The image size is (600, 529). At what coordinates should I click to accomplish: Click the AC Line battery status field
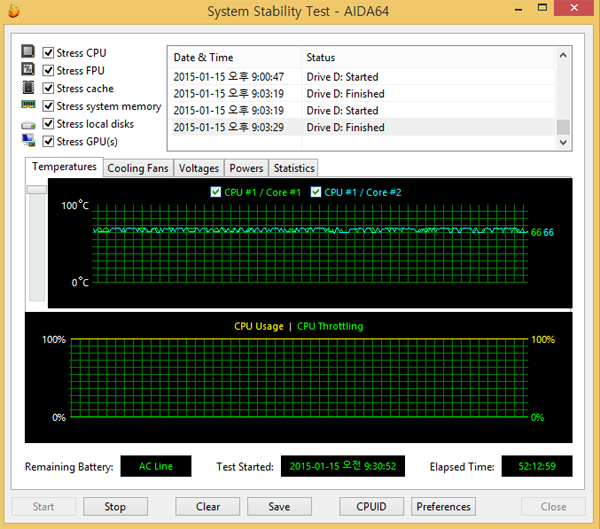156,466
